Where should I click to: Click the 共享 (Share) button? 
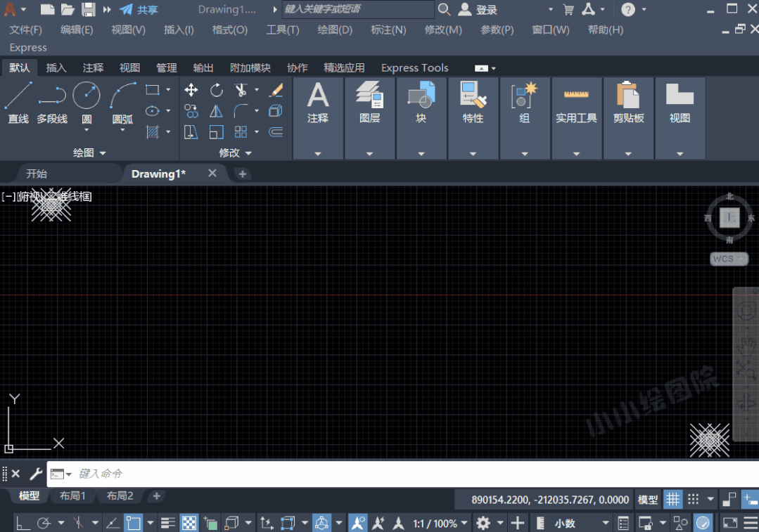139,10
